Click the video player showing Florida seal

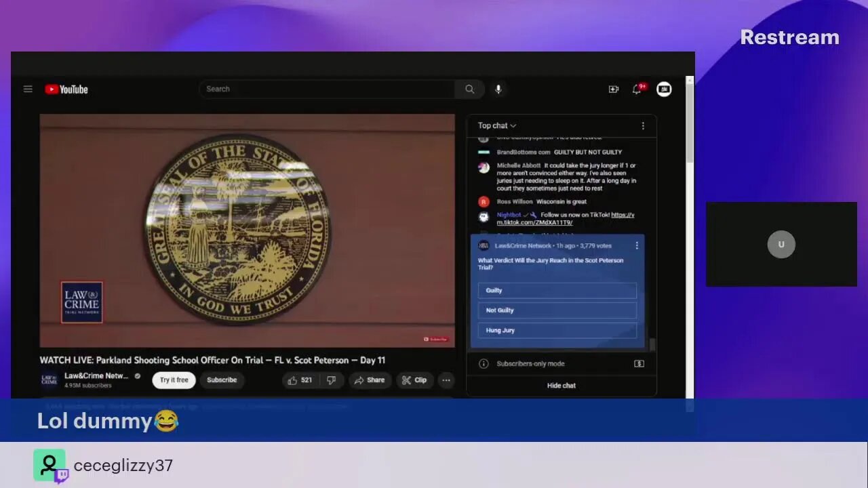[248, 230]
